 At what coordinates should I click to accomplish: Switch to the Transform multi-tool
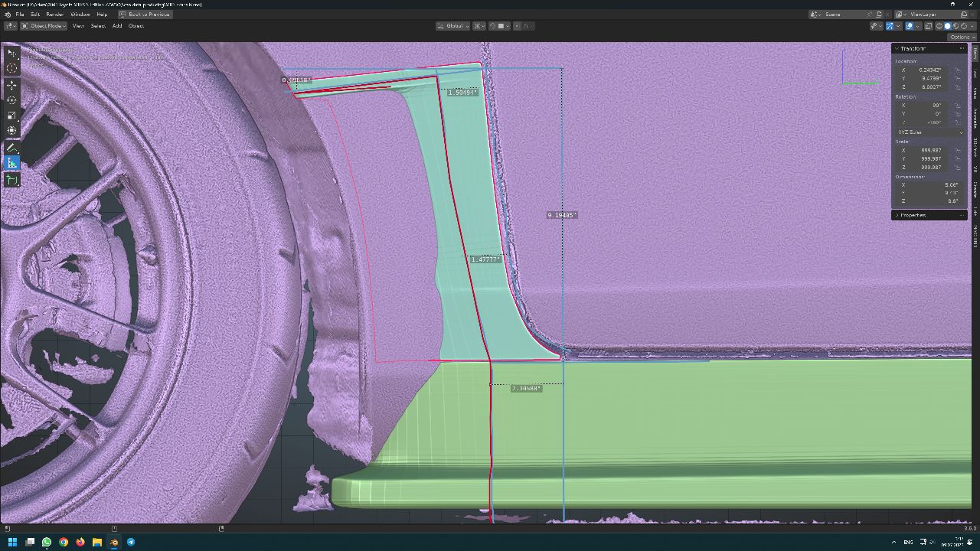[x=11, y=131]
